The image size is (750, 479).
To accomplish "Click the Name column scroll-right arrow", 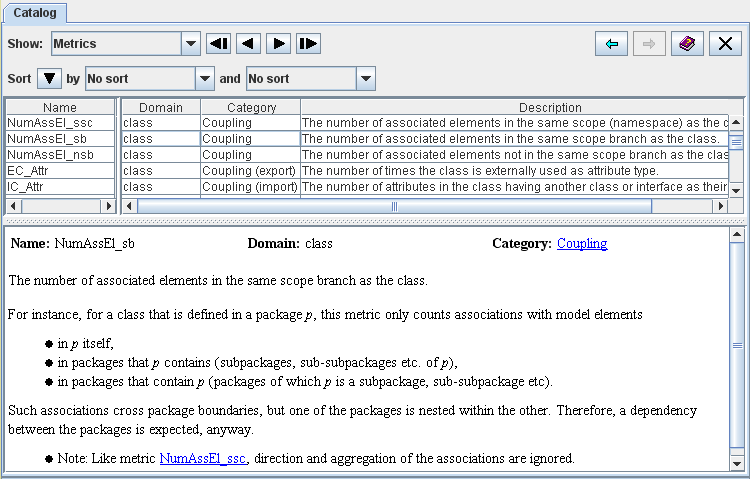I will [108, 206].
